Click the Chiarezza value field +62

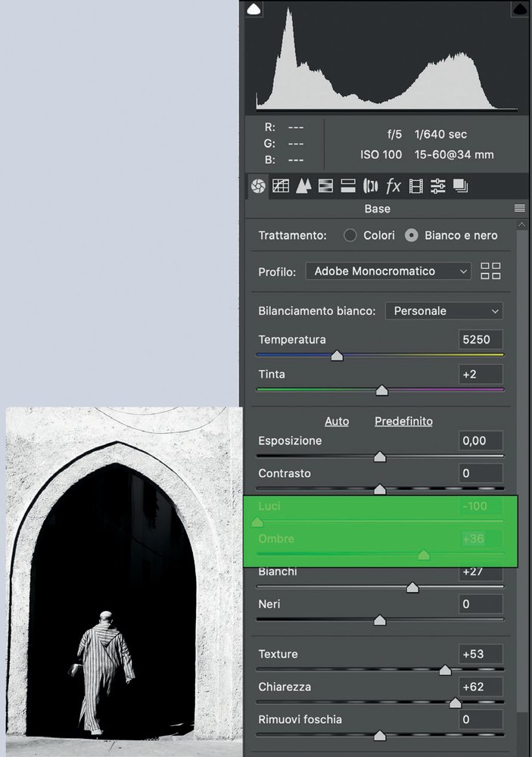[x=481, y=687]
